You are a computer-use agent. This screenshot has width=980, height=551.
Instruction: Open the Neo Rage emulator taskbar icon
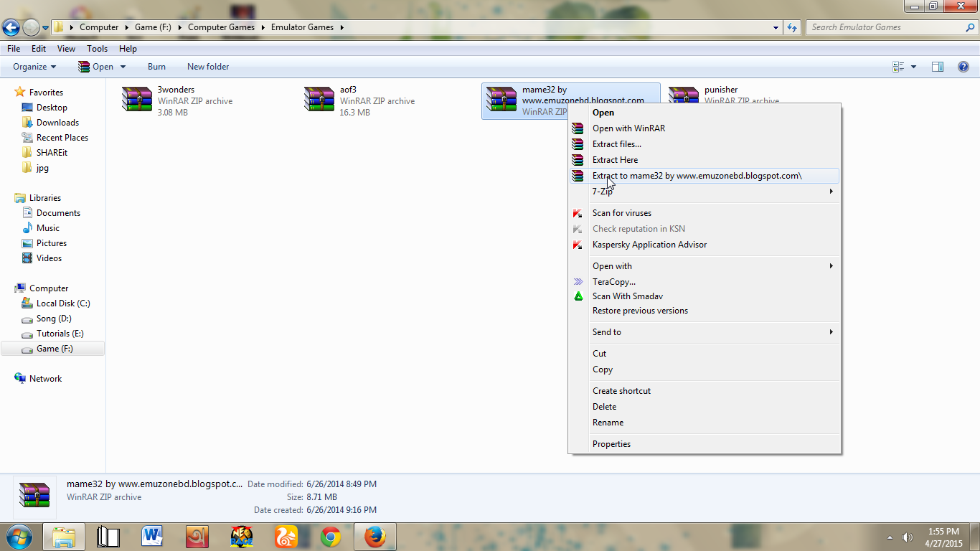pyautogui.click(x=242, y=537)
